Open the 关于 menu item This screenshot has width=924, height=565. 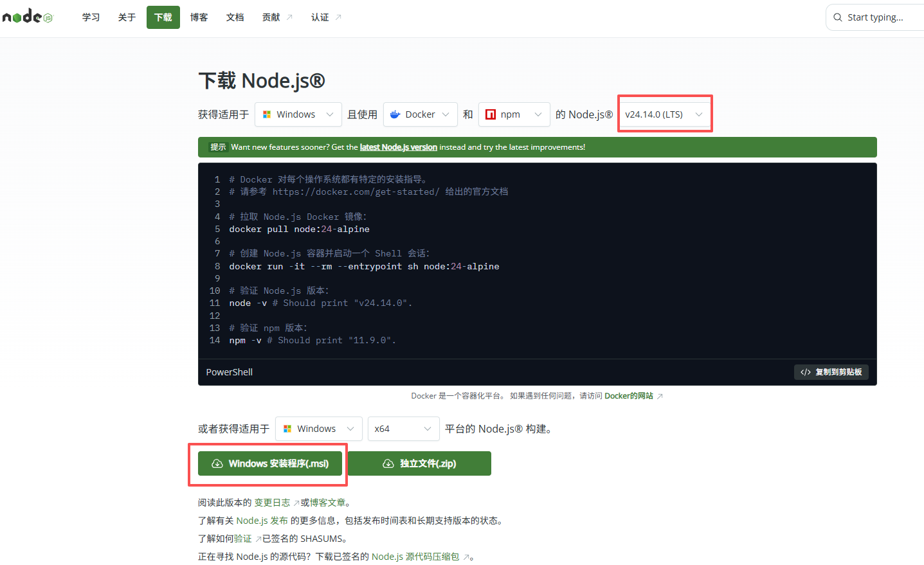[127, 17]
